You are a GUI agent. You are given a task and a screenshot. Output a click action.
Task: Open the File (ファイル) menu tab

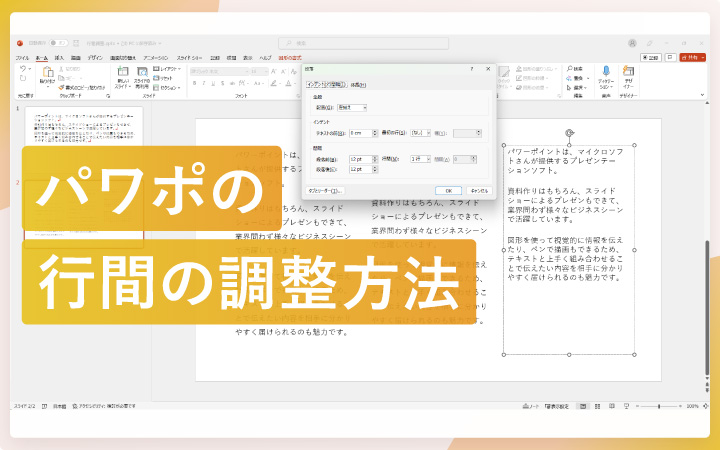pyautogui.click(x=22, y=58)
